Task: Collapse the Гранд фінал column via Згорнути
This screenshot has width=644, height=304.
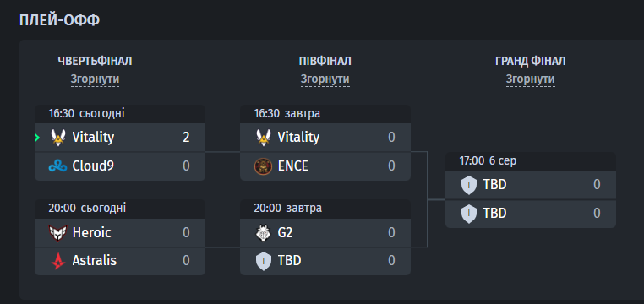Action: 530,79
